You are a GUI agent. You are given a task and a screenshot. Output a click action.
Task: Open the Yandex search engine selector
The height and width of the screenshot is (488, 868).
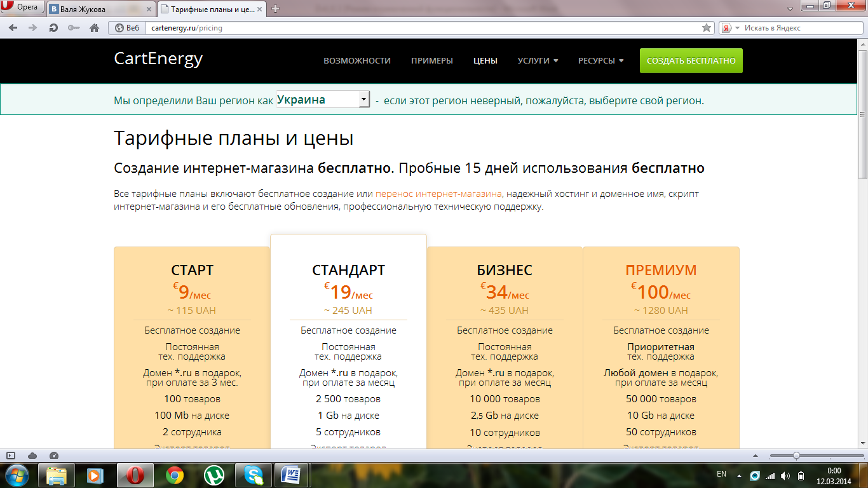click(x=729, y=28)
